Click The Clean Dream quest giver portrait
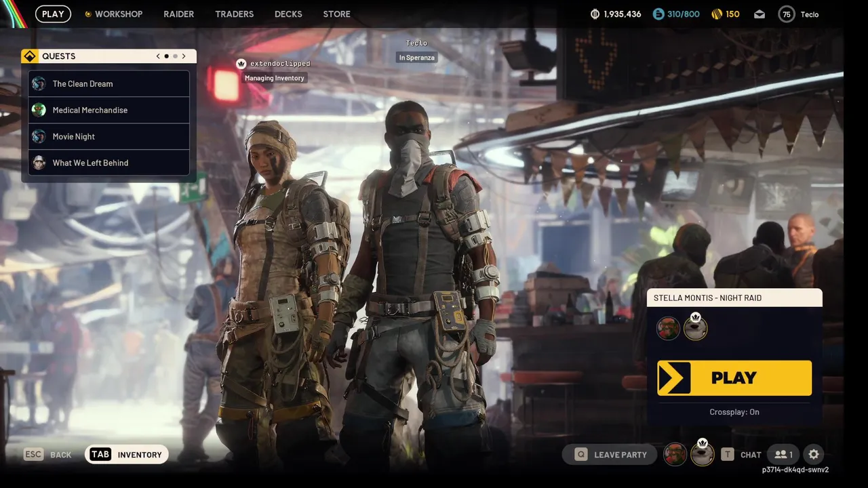The width and height of the screenshot is (868, 488). click(x=39, y=83)
